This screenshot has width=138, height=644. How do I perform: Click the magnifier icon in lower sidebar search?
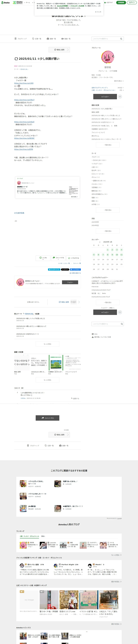(x=122, y=324)
